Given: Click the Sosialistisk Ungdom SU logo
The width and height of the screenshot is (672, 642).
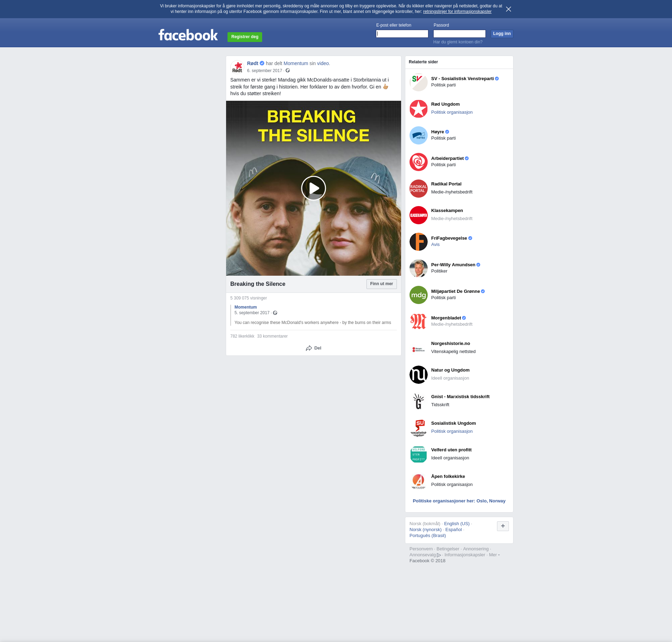Looking at the screenshot, I should pyautogui.click(x=419, y=428).
